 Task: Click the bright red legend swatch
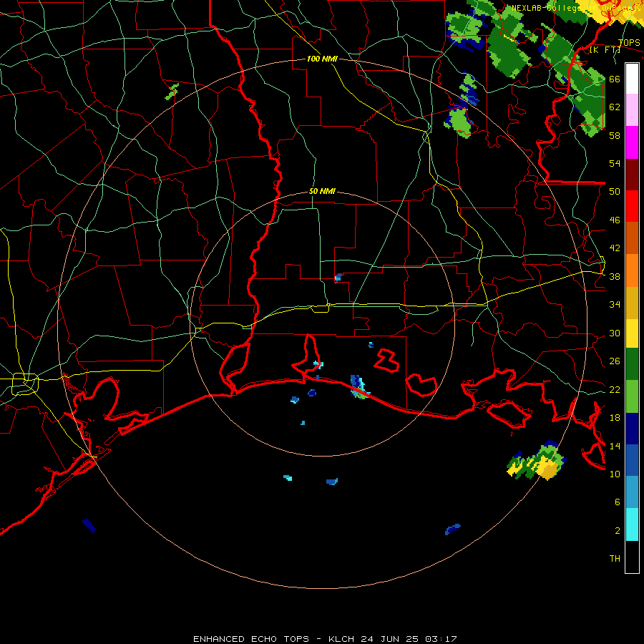pos(632,206)
